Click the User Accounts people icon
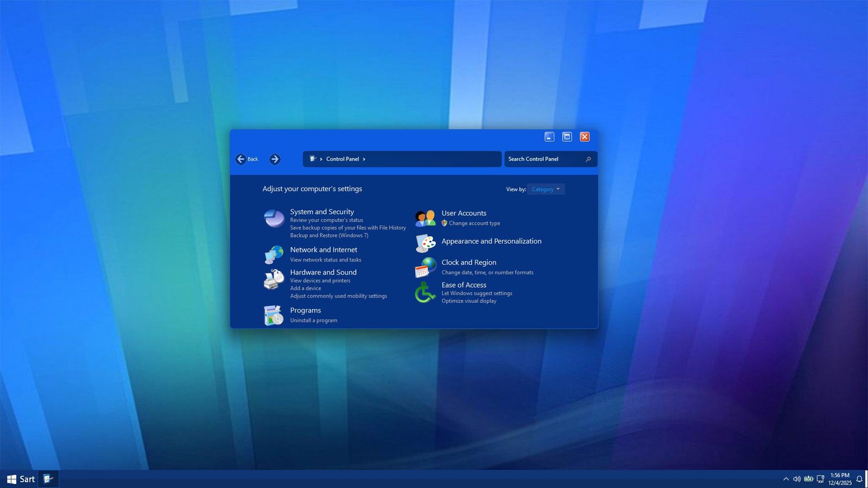This screenshot has height=488, width=868. coord(425,218)
